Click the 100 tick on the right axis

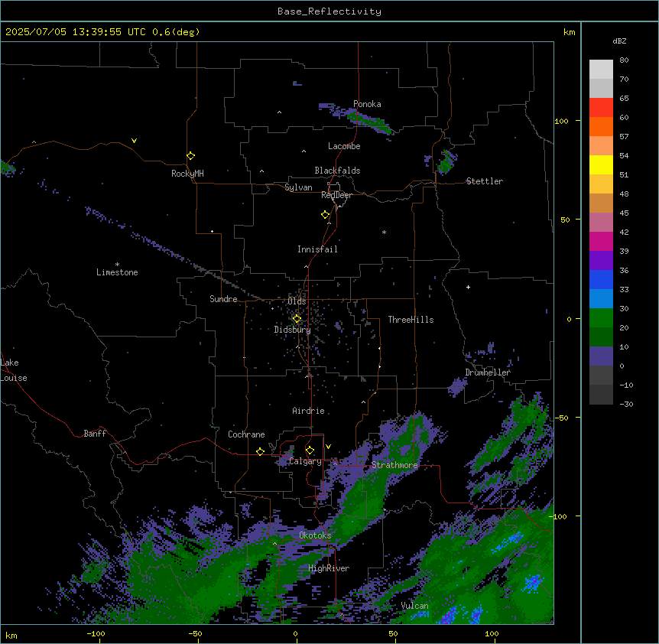click(x=561, y=122)
